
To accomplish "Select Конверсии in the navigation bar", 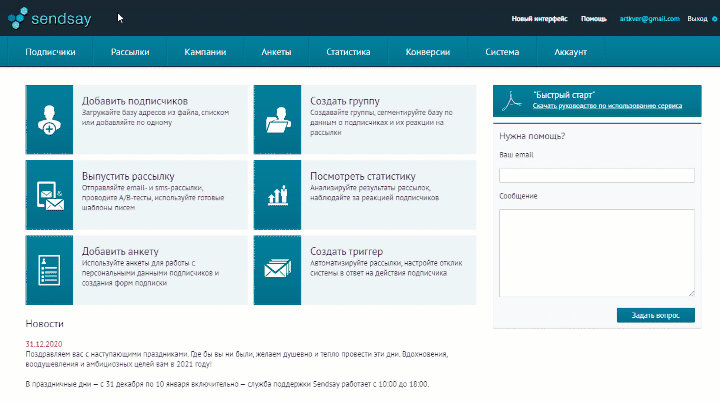I will (427, 52).
